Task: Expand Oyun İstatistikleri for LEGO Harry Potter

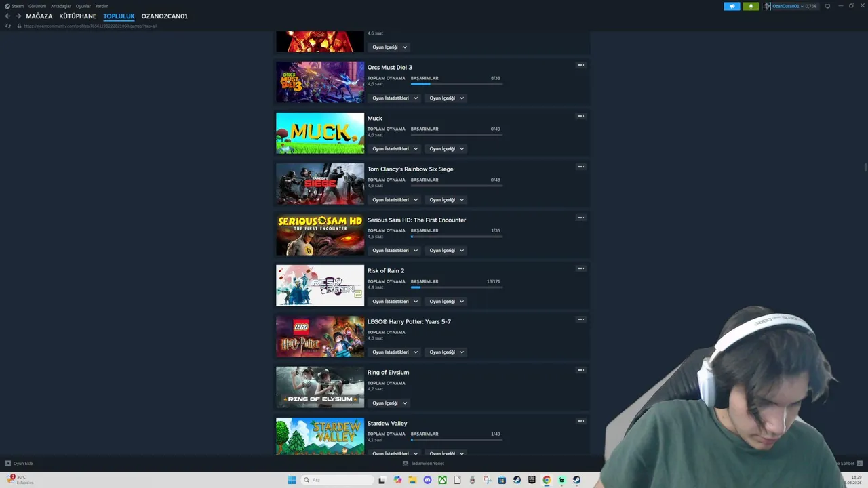Action: 395,352
